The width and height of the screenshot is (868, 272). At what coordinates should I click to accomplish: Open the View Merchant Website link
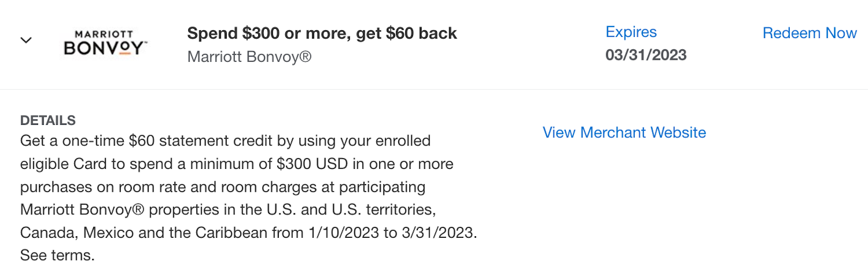[624, 132]
